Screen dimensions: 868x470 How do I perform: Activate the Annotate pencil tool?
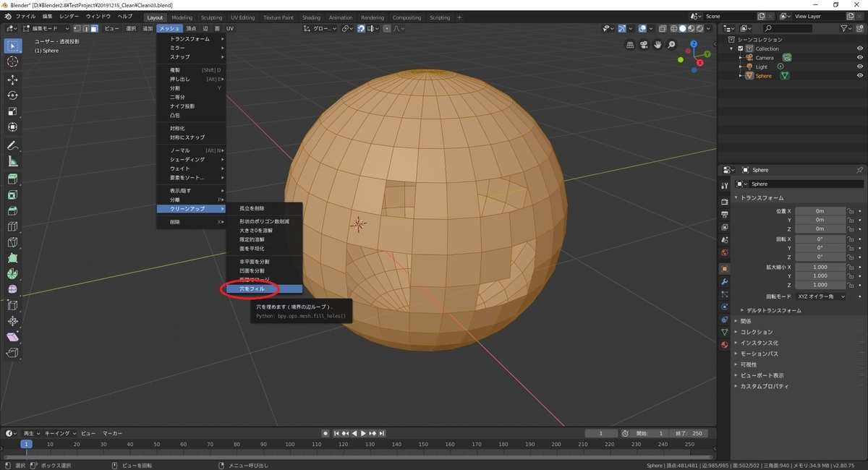[12, 145]
